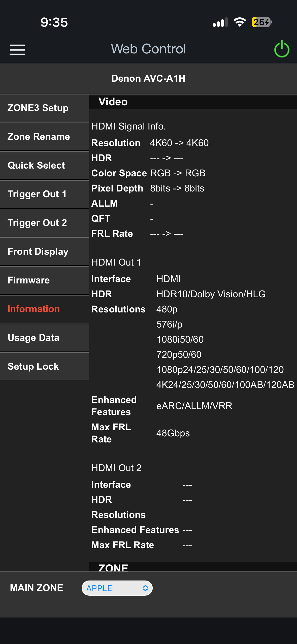Click the APPLE selector up-down chevrons

[x=145, y=588]
